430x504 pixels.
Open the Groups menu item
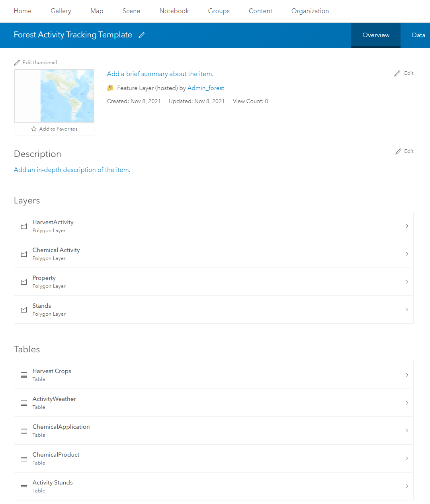219,11
